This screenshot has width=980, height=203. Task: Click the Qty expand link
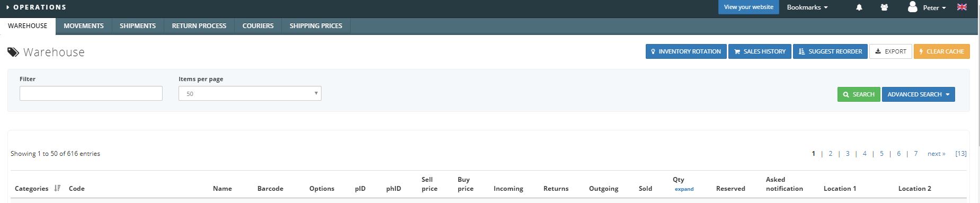684,189
